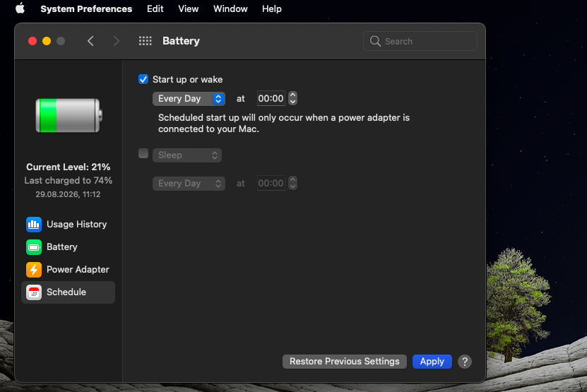Click the 29.08.2026, 11:12 timestamp

click(68, 194)
